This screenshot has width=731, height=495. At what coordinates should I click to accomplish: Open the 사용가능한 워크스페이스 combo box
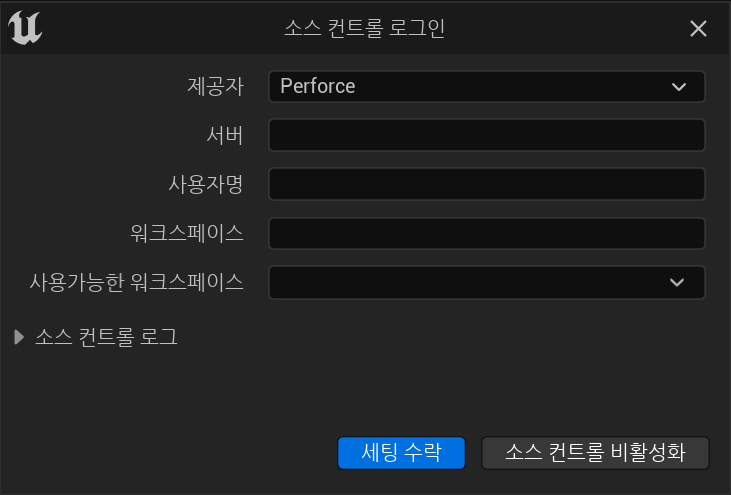(x=470, y=282)
